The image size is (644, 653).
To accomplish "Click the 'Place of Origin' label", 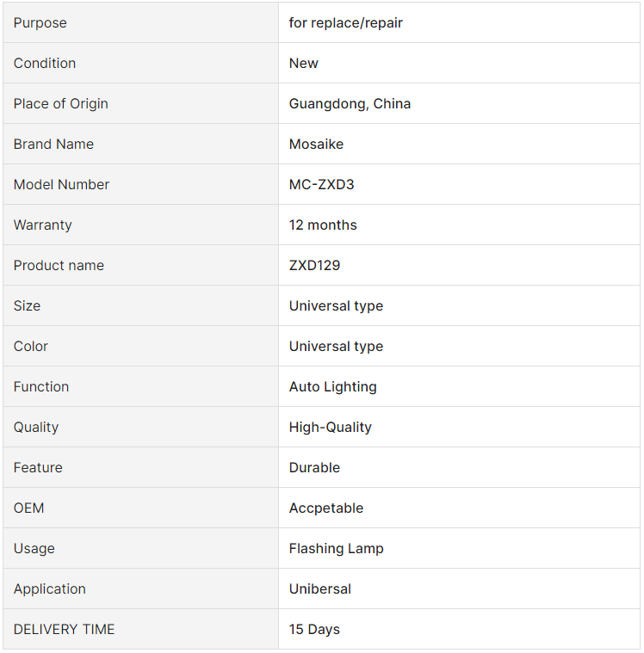I will point(61,104).
